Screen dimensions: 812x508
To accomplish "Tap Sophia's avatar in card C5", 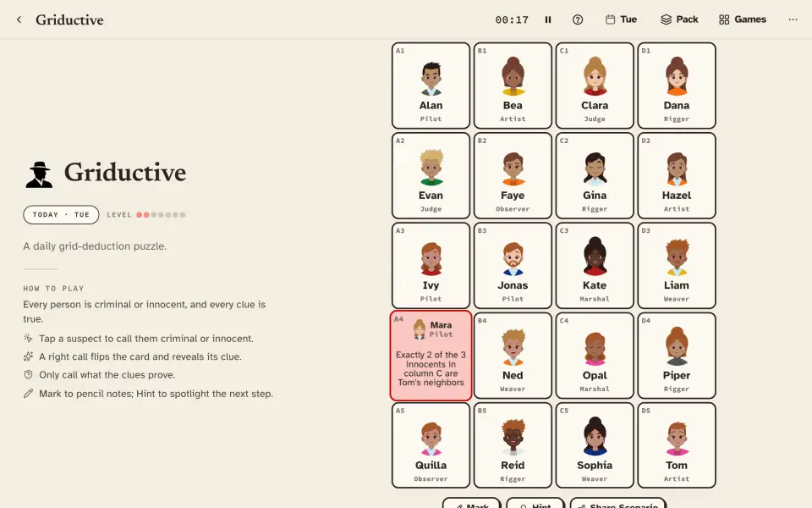I will [x=595, y=436].
